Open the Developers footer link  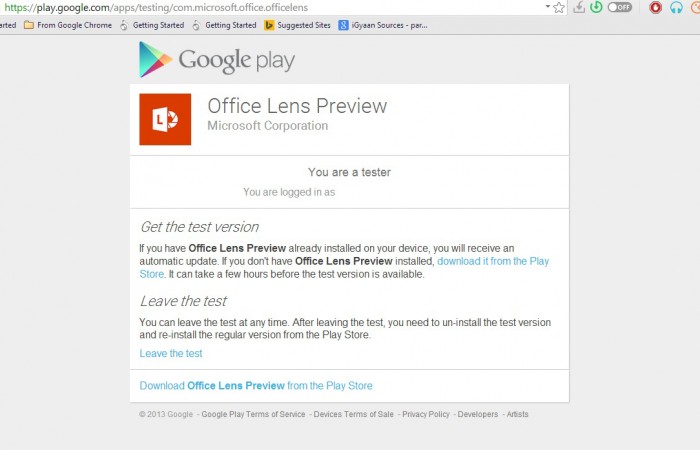pyautogui.click(x=478, y=414)
